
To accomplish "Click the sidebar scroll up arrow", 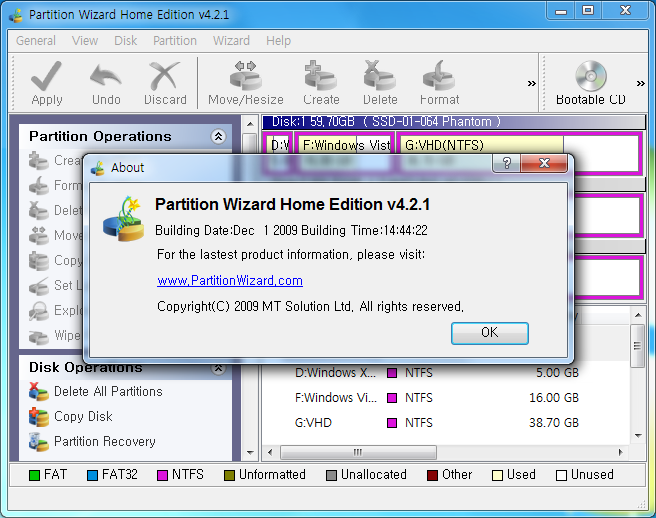I will [250, 124].
